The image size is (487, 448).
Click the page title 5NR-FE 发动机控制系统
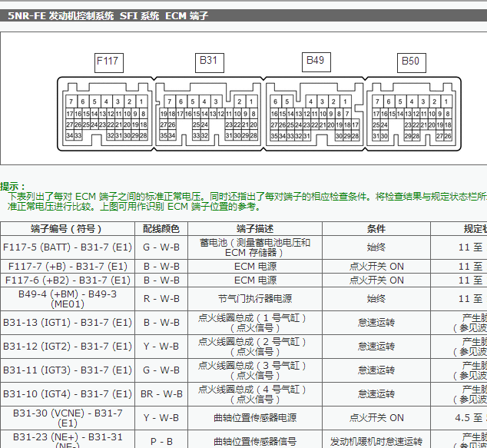61,15
